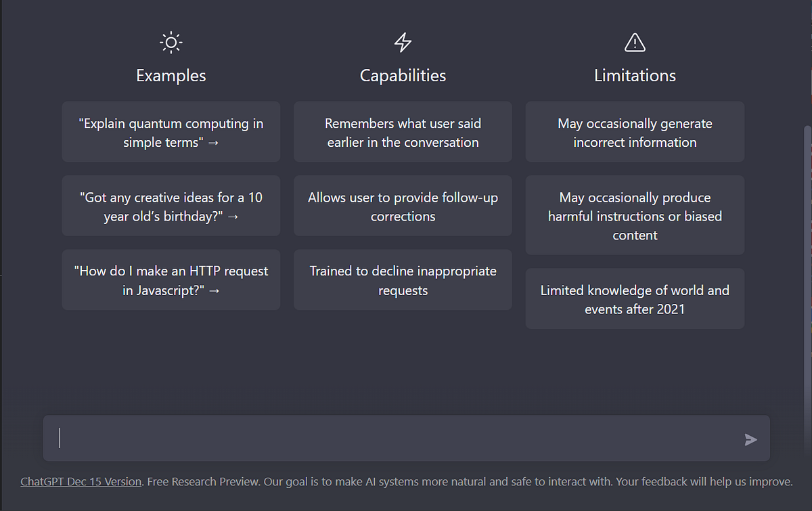The image size is (812, 511).
Task: Click the "harmful instructions or biased content" card
Action: click(x=635, y=215)
